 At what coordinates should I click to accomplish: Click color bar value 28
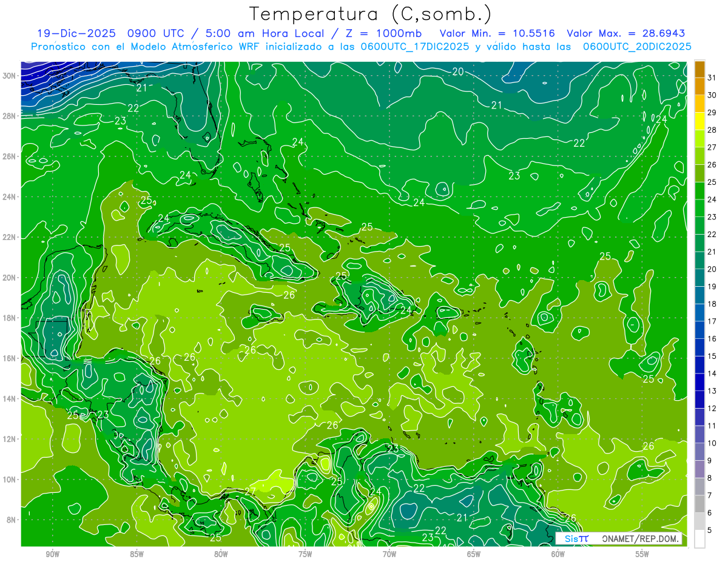pos(712,130)
